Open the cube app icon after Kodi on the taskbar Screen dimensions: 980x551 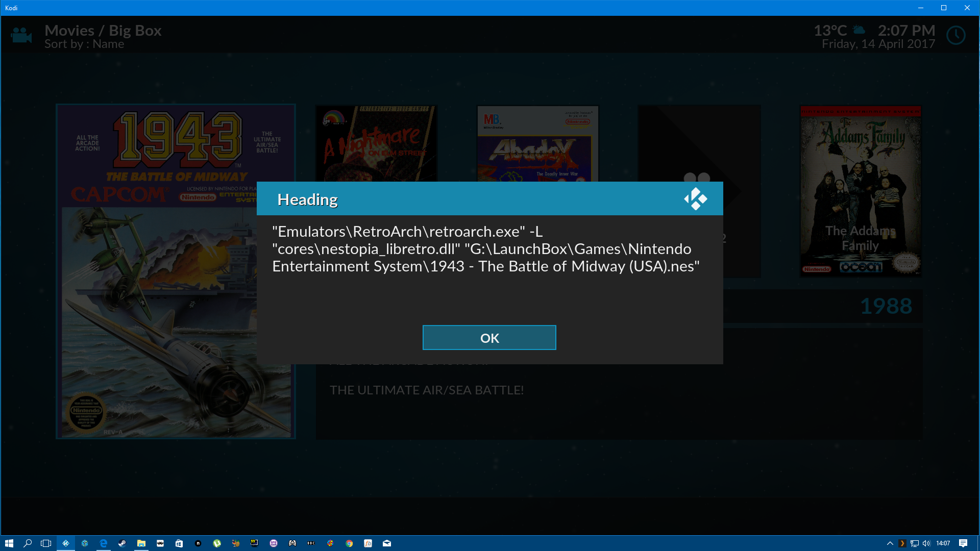pos(85,543)
